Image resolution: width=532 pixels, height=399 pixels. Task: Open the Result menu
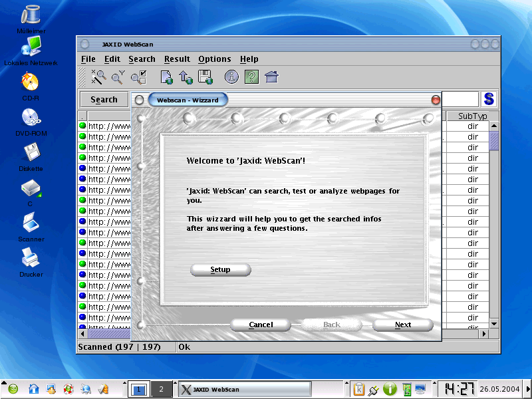point(177,59)
